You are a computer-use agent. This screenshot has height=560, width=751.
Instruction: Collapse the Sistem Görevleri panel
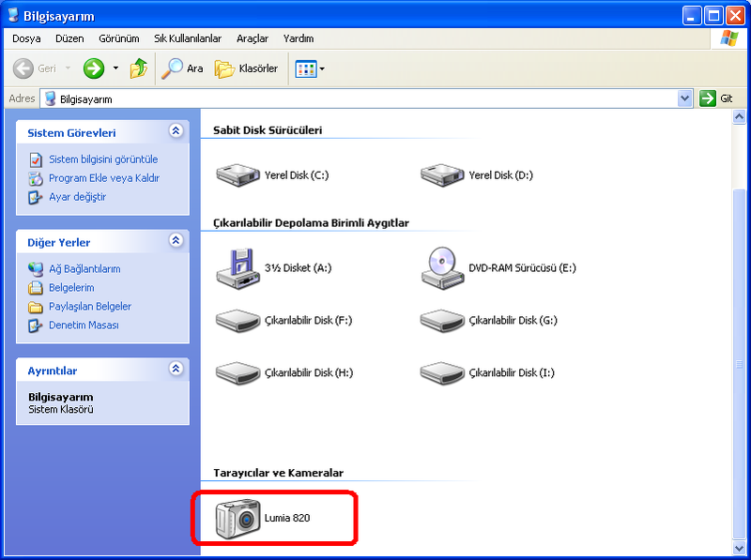(176, 132)
